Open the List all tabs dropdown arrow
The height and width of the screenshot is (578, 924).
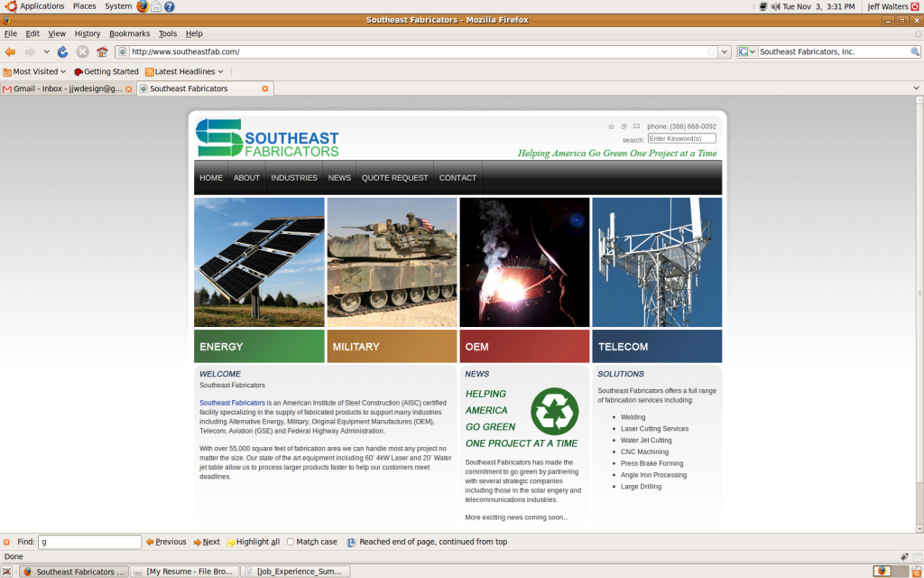[x=916, y=89]
